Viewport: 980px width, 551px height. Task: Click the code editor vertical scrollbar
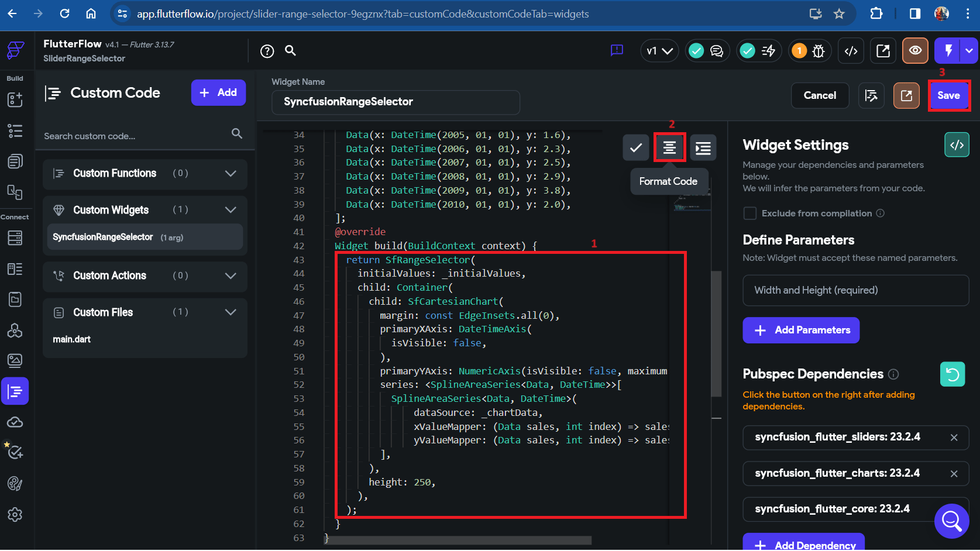click(716, 333)
